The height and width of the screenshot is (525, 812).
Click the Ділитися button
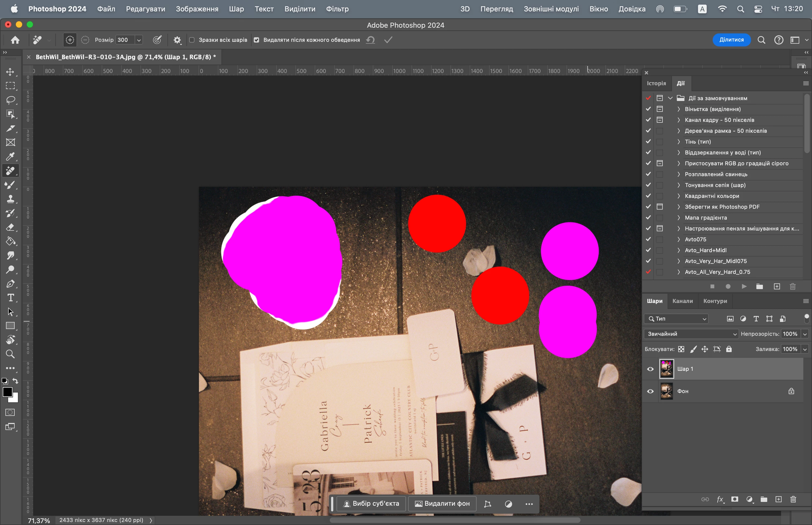coord(731,40)
